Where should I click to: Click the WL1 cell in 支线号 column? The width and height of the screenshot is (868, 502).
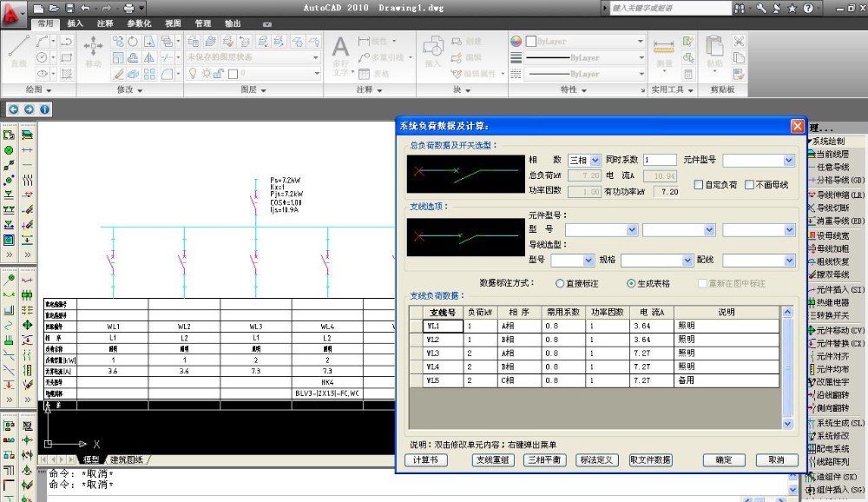coord(443,326)
